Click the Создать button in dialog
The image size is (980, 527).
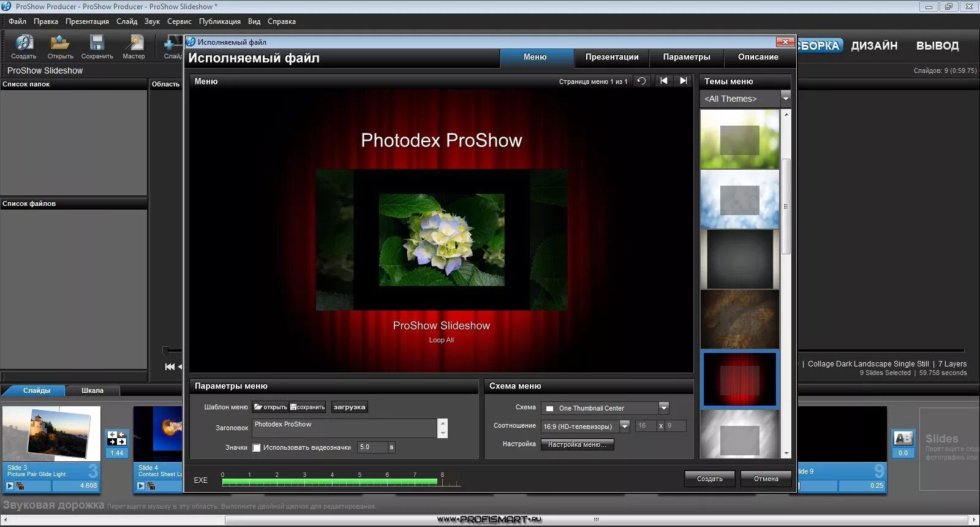(710, 479)
